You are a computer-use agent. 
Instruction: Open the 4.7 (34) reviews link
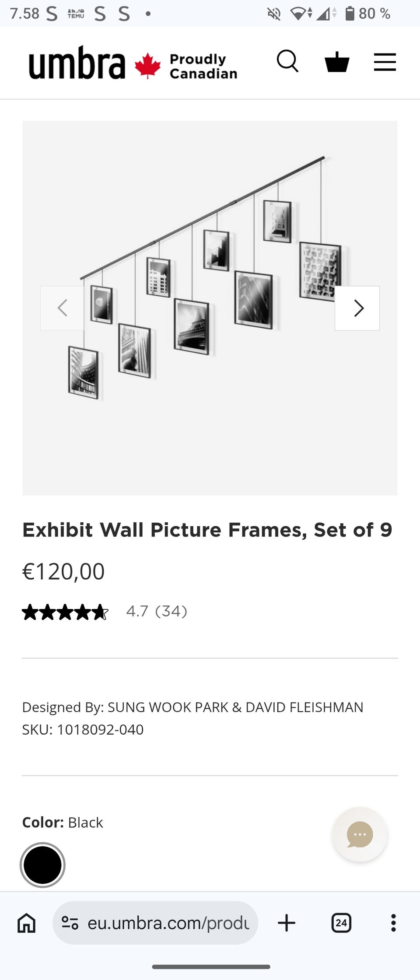tap(157, 611)
